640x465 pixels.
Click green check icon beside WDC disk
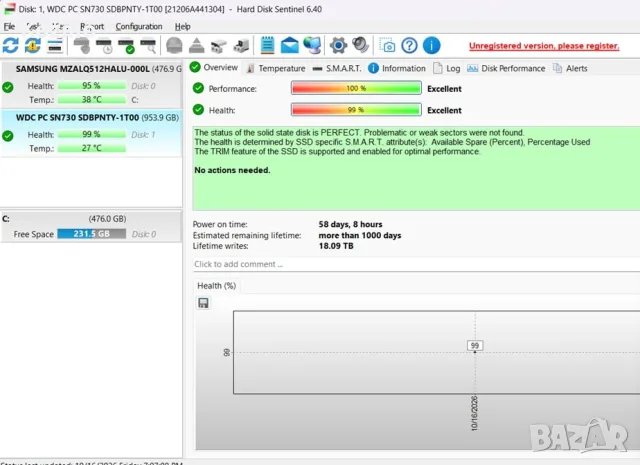tap(8, 136)
